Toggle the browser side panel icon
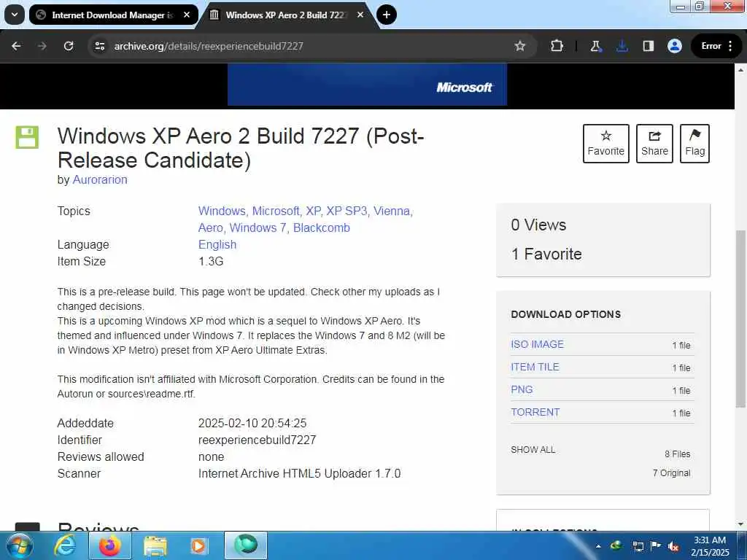The width and height of the screenshot is (747, 560). click(x=648, y=46)
